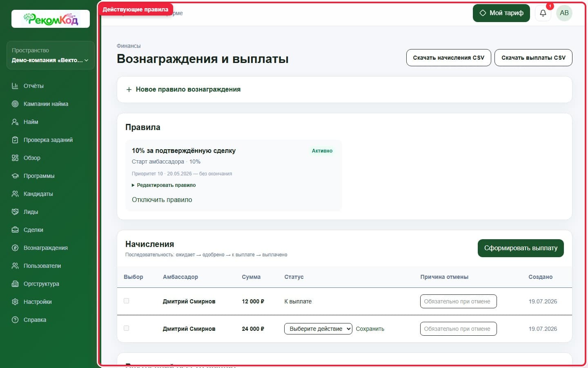Click the Лиды handshake icon
This screenshot has height=368, width=588.
point(15,212)
